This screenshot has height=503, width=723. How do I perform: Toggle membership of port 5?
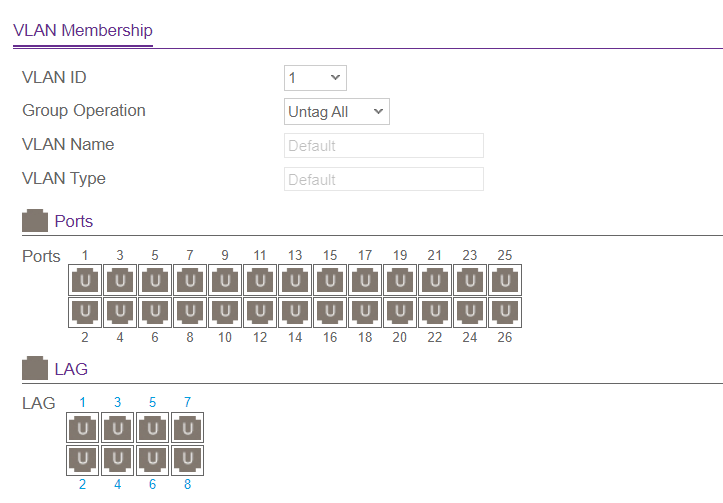(155, 280)
